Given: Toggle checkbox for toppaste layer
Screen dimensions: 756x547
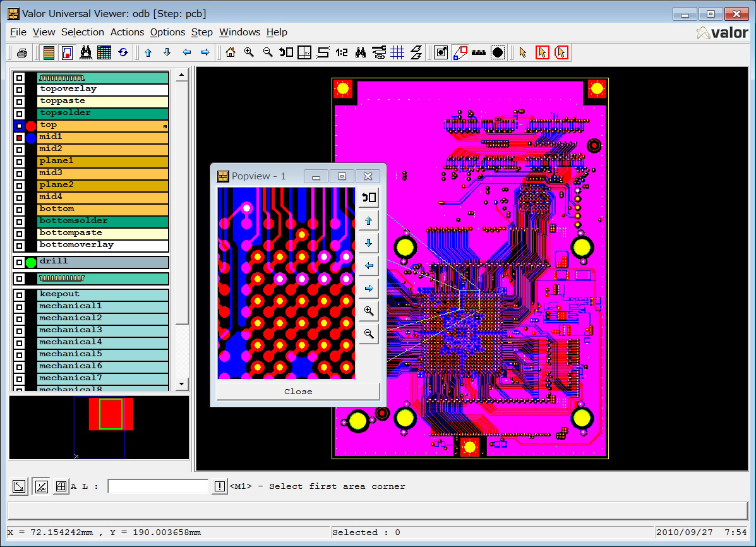Looking at the screenshot, I should coord(20,102).
